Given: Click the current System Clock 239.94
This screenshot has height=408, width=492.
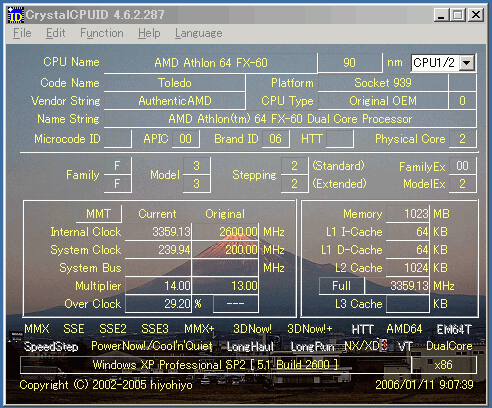Looking at the screenshot, I should click(158, 250).
